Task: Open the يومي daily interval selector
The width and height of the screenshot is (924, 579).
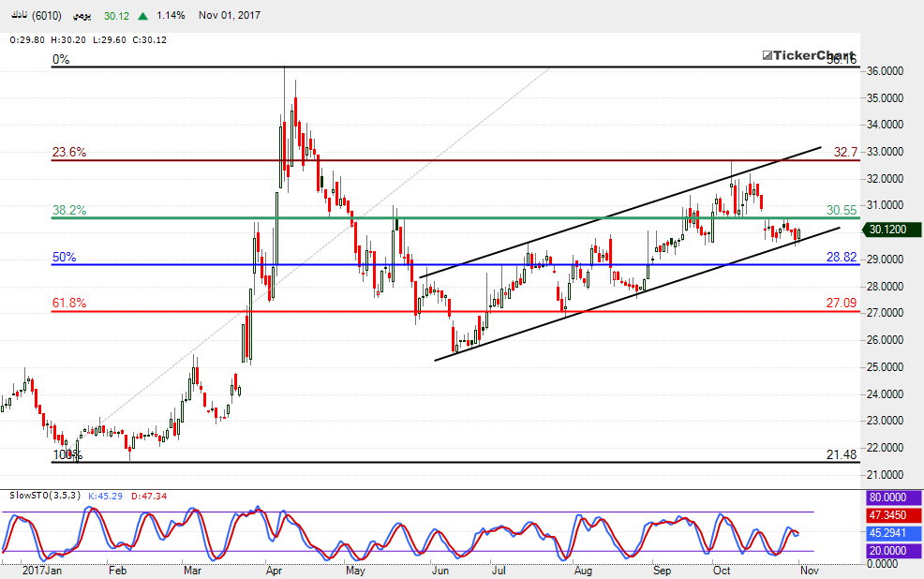Action: tap(83, 16)
